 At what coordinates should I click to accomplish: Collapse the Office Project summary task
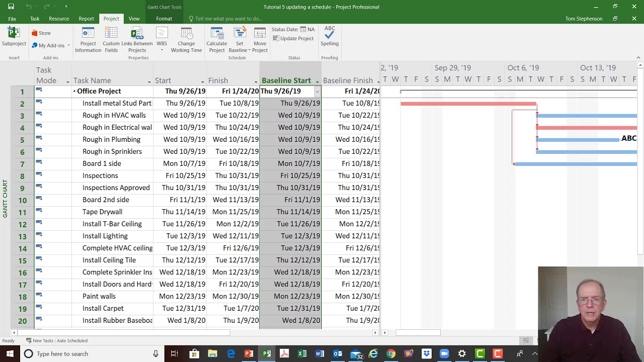point(74,91)
